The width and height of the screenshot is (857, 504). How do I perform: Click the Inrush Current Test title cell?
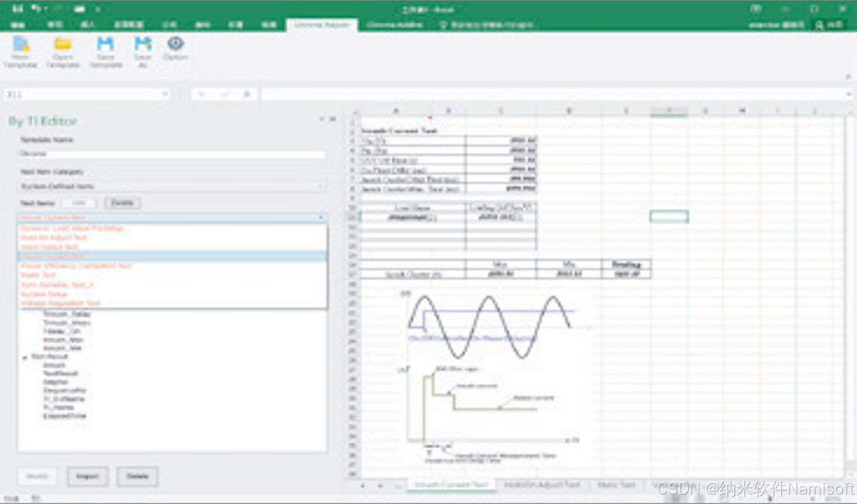pyautogui.click(x=400, y=131)
